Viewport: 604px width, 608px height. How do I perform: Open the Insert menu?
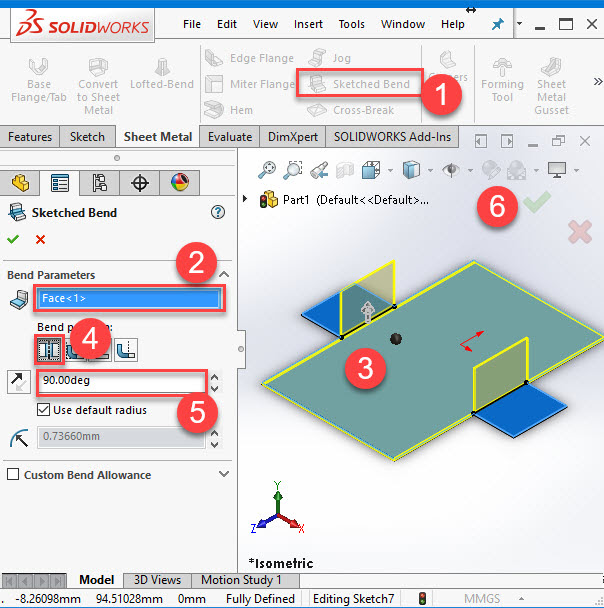[x=308, y=24]
